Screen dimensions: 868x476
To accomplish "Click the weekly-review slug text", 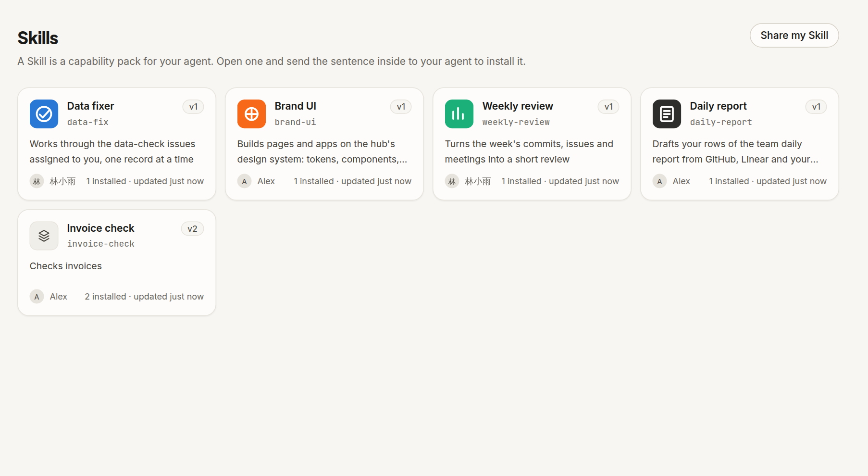I will 516,122.
